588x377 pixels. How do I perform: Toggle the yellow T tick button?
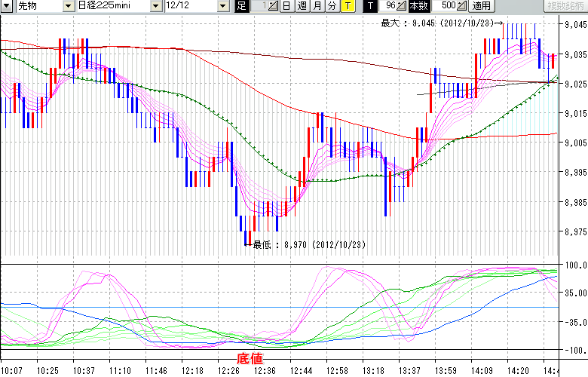click(347, 6)
